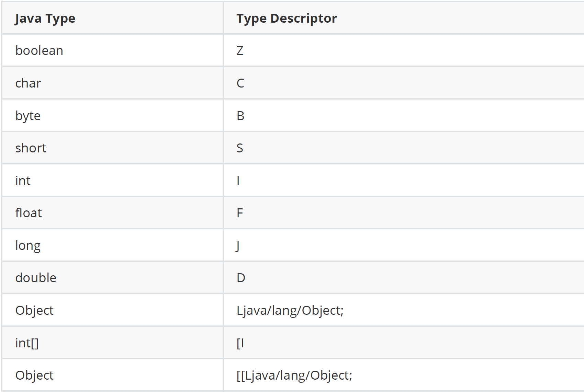This screenshot has width=584, height=392.
Task: Select the 'byte' type cell
Action: [28, 116]
